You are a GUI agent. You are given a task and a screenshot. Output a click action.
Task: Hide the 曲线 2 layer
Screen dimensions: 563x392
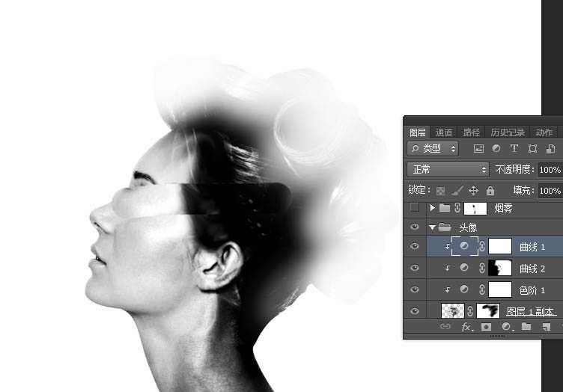pyautogui.click(x=415, y=268)
